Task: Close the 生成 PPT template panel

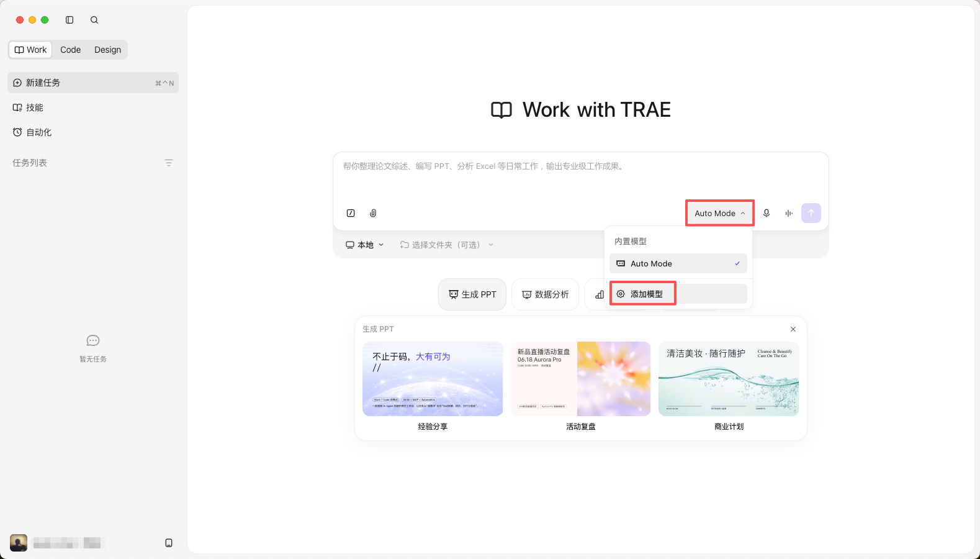Action: [x=793, y=329]
